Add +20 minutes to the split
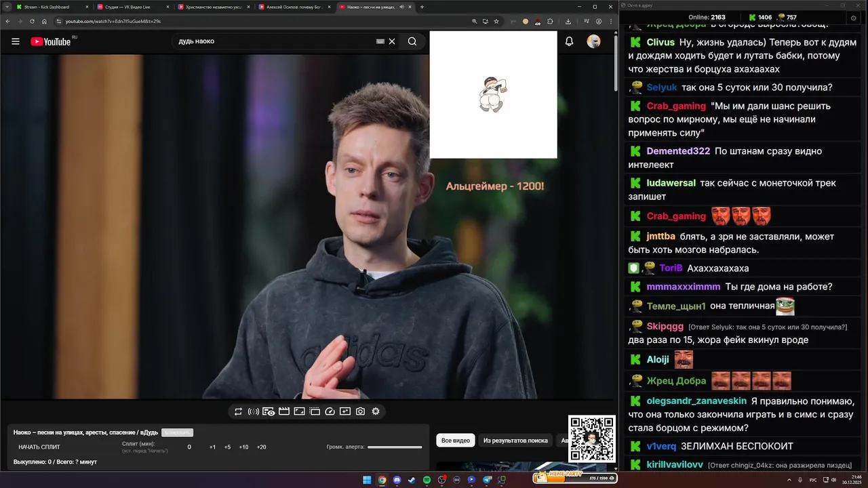The width and height of the screenshot is (868, 488). 261,447
